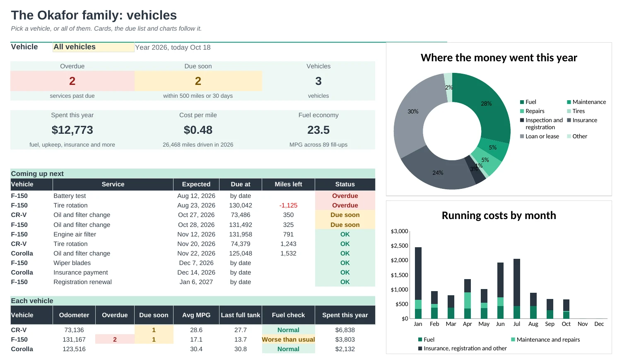The height and width of the screenshot is (364, 622).
Task: Select the Jan 6, 2027 expected date
Action: 196,282
